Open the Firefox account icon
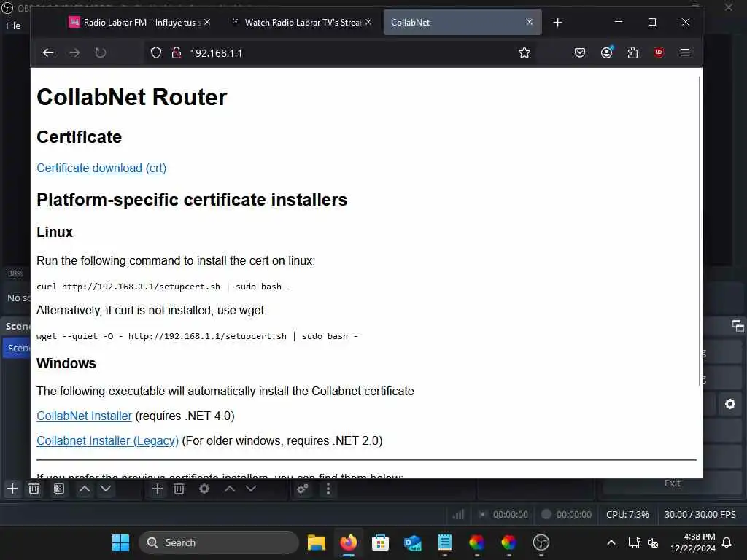 tap(606, 52)
